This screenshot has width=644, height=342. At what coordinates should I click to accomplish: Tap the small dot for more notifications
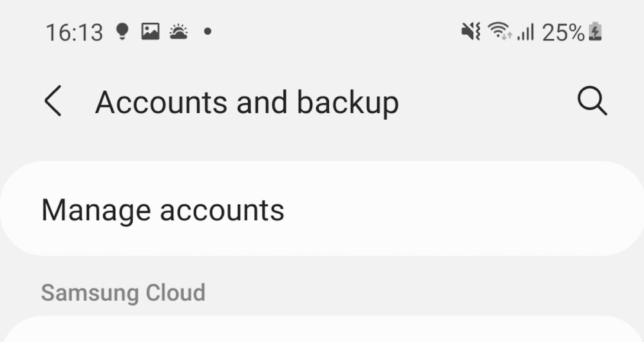pos(207,31)
